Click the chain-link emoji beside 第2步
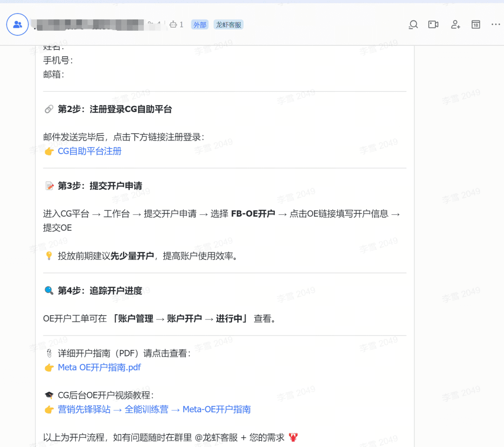This screenshot has width=504, height=447. 49,109
